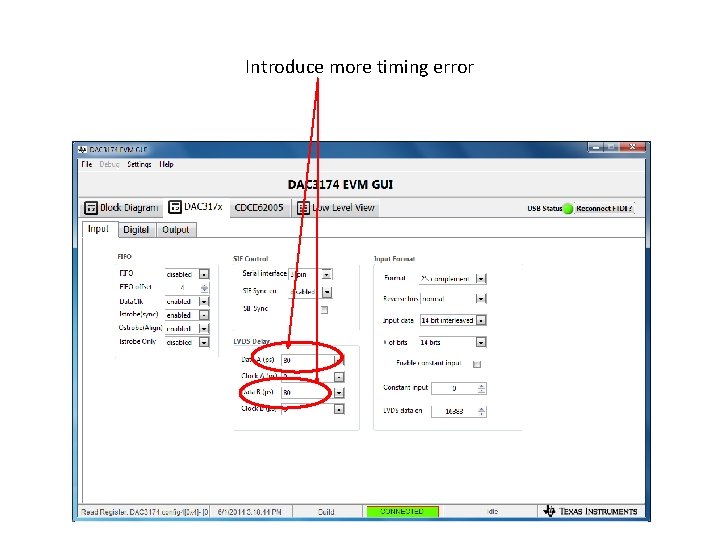The image size is (720, 540).
Task: Select the Digital sub-tab
Action: [136, 230]
